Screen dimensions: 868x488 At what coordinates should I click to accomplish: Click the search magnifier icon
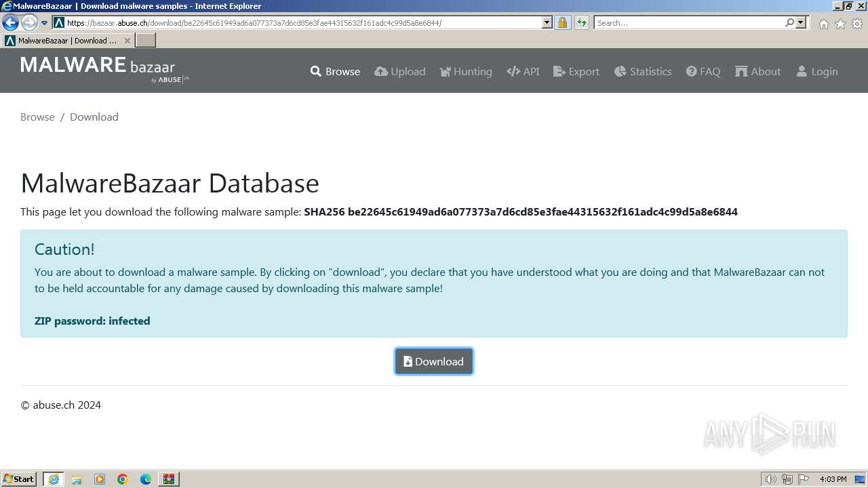point(789,23)
